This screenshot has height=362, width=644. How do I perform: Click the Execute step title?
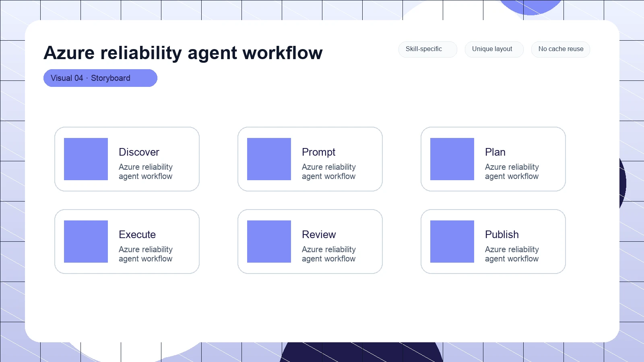137,234
